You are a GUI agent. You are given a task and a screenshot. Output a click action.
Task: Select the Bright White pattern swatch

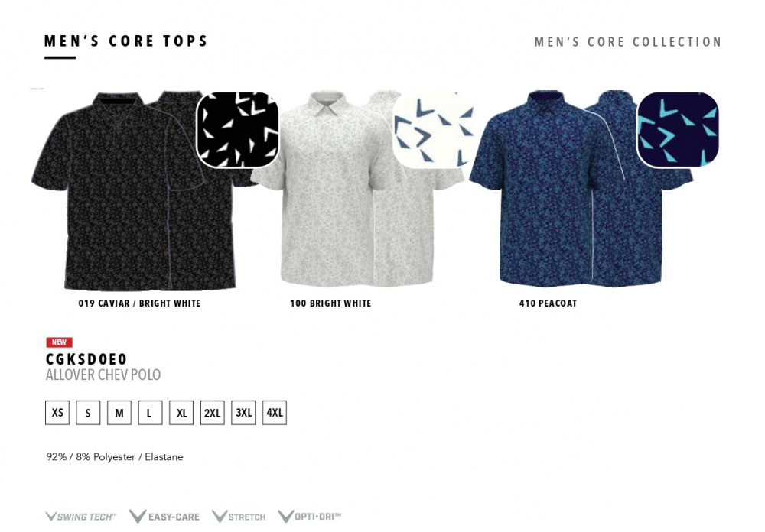tap(434, 129)
